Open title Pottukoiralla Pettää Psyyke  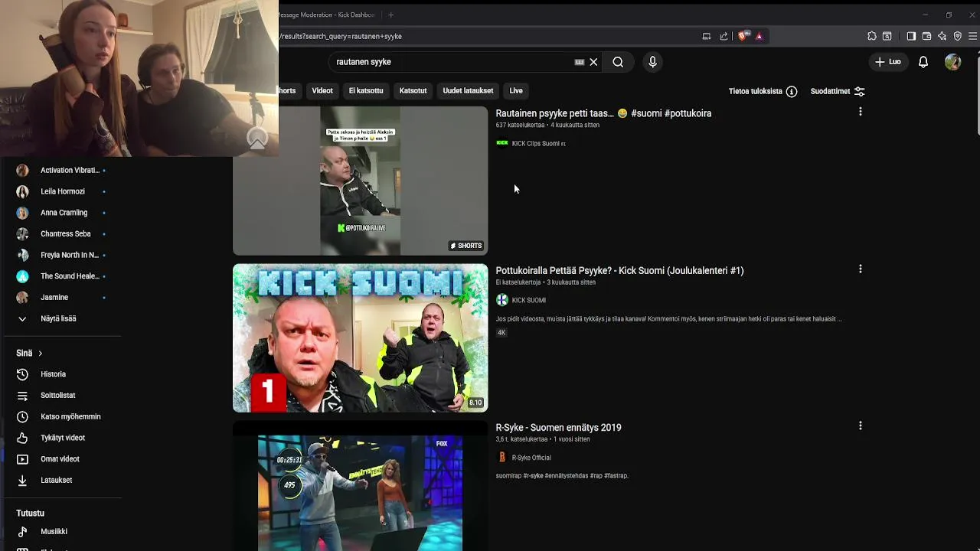coord(619,270)
